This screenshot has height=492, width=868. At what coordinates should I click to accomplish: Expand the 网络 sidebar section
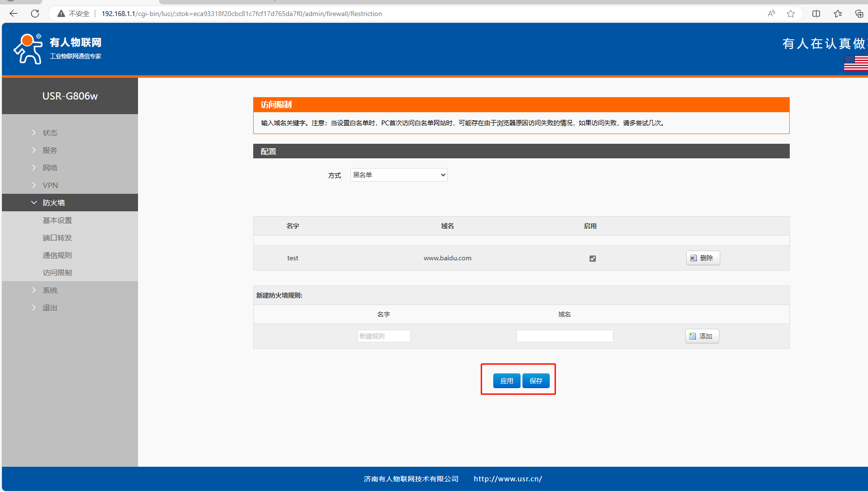click(50, 168)
